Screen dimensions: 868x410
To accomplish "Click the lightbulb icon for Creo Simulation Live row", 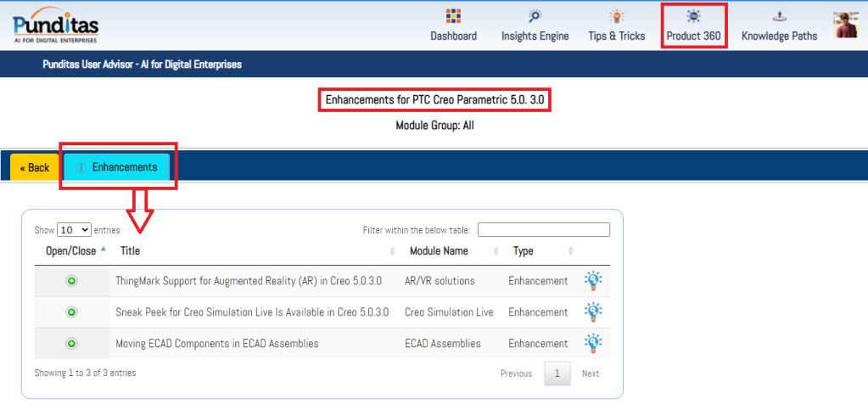I will pos(593,312).
